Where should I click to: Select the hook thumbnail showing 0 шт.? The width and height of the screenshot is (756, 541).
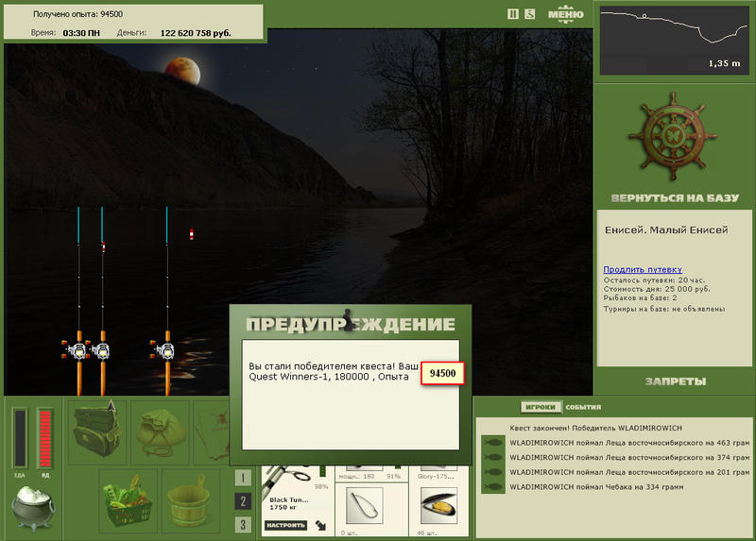pyautogui.click(x=365, y=505)
